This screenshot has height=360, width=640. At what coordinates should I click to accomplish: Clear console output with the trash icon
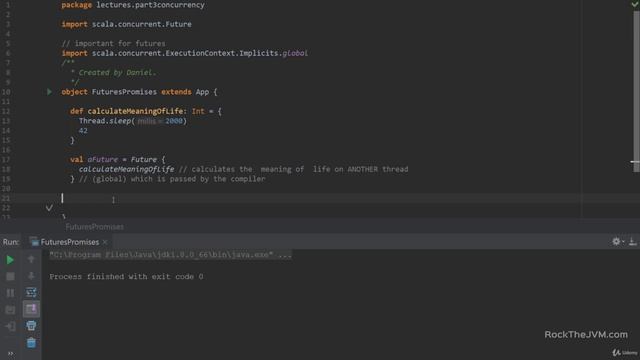point(31,342)
